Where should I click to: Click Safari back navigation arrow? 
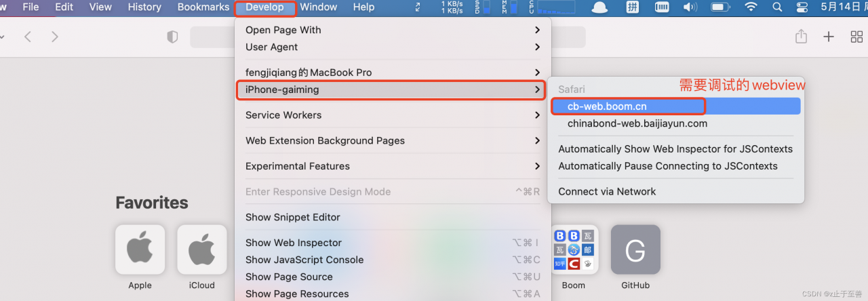[28, 37]
